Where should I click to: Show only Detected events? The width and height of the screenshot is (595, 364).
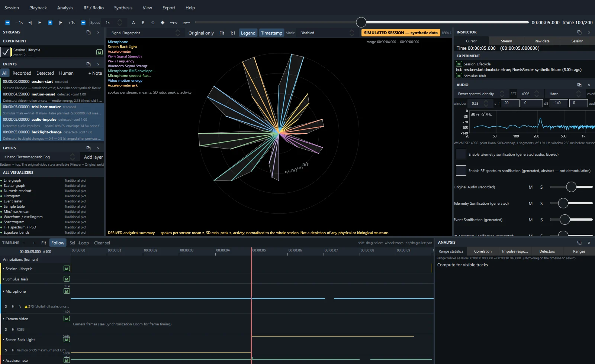coord(45,73)
